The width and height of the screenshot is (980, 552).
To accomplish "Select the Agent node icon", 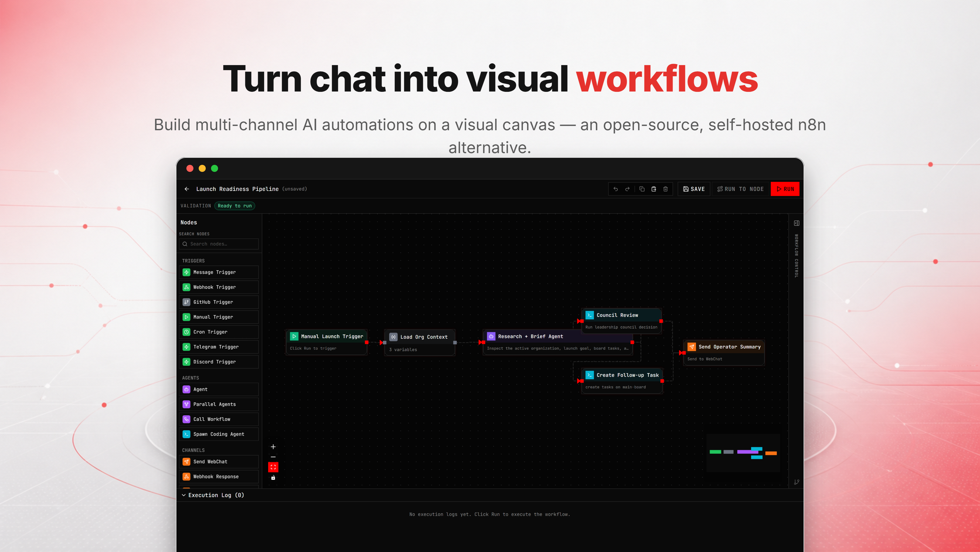I will click(186, 390).
